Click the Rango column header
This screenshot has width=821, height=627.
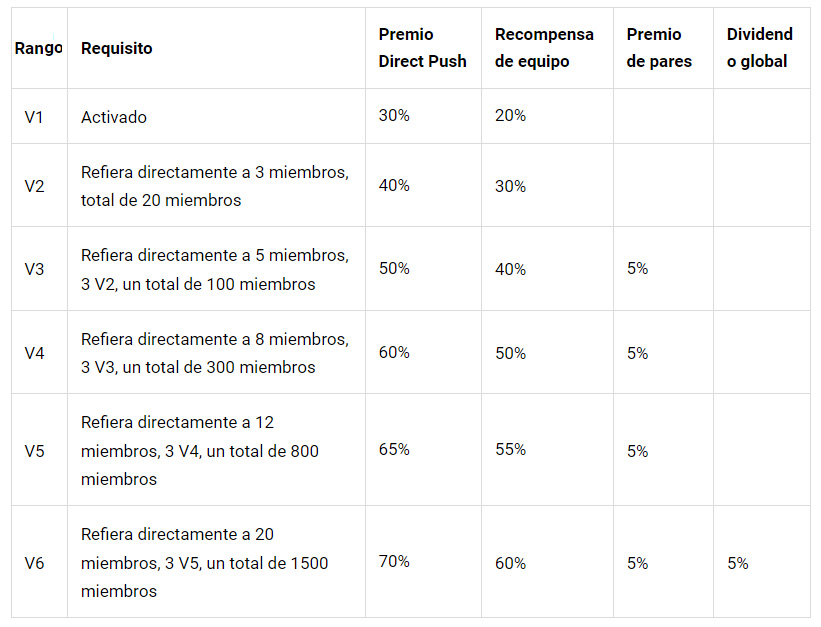tap(38, 48)
